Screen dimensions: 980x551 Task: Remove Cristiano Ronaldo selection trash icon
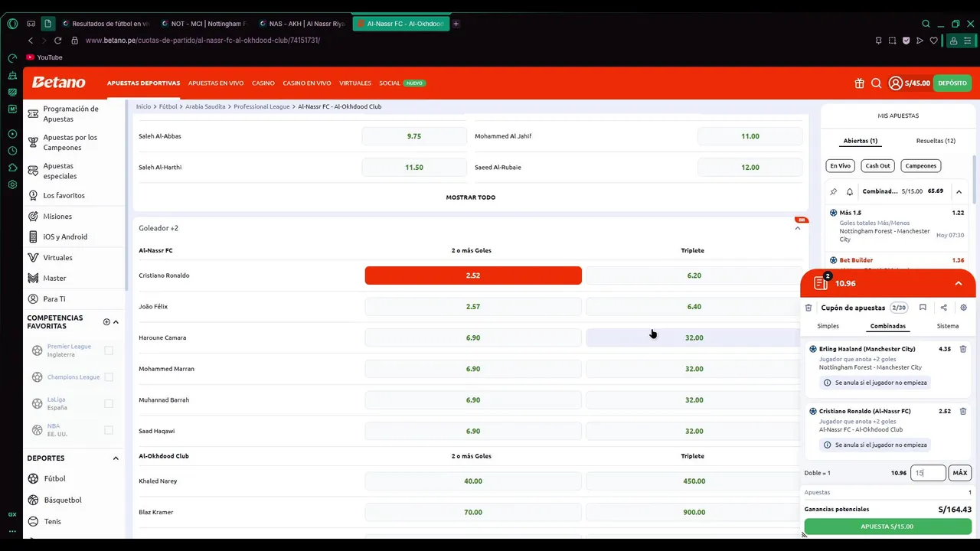(x=963, y=411)
